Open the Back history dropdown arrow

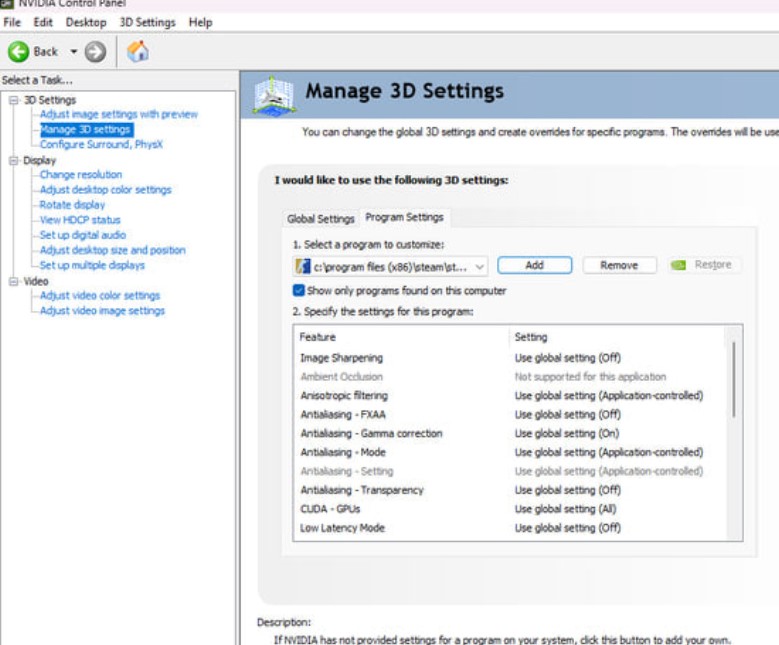(73, 52)
